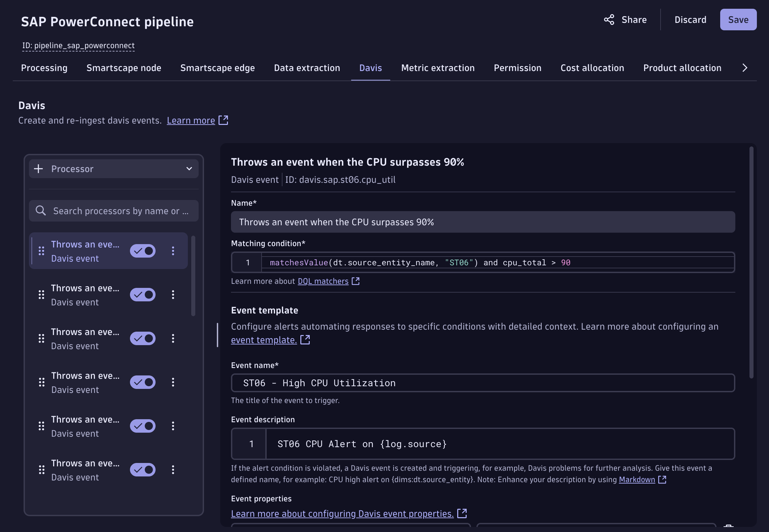The image size is (769, 532).
Task: Open the Markdown link
Action: [x=637, y=479]
